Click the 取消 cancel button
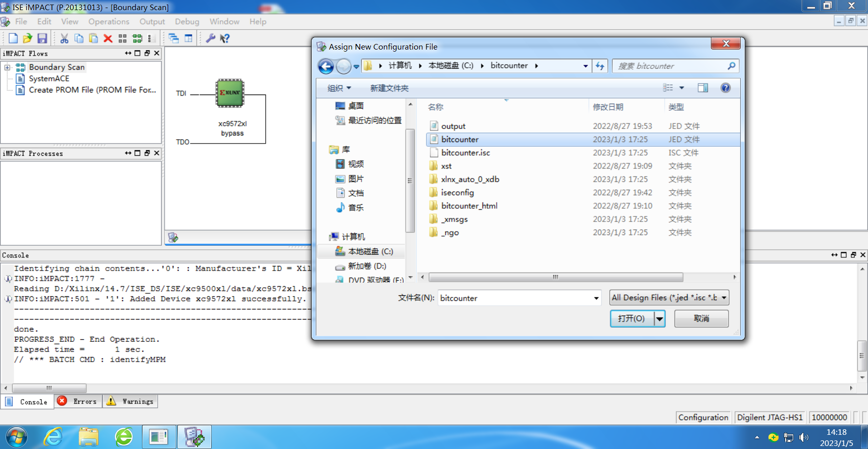868x449 pixels. pos(701,319)
